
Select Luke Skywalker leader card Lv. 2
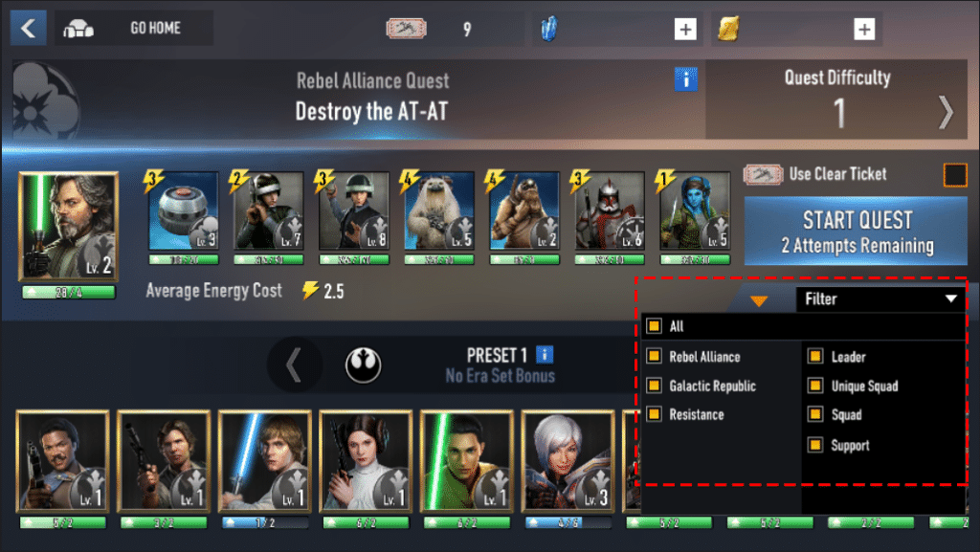(x=69, y=228)
